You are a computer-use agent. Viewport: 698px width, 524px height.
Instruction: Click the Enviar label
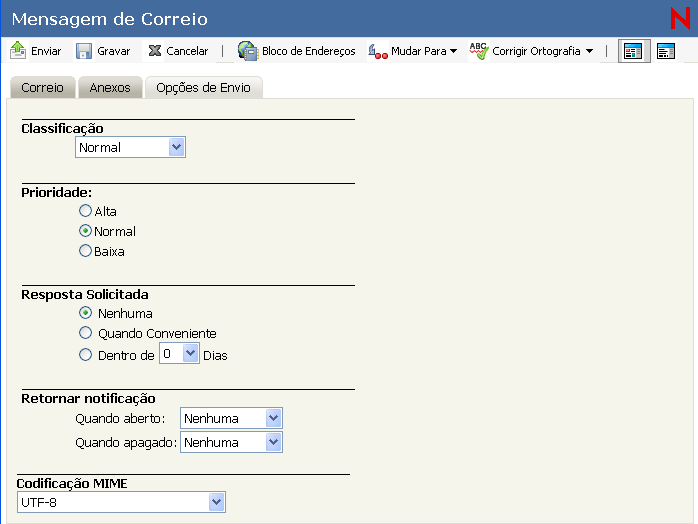[46, 51]
